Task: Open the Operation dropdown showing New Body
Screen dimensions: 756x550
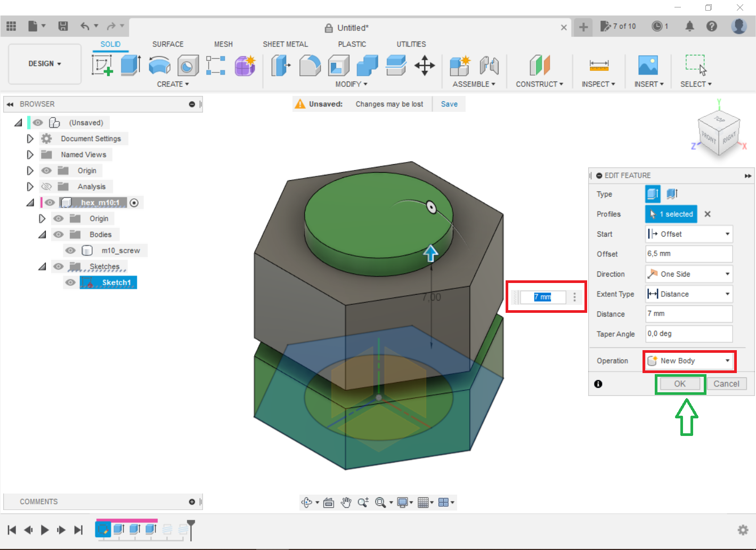Action: pos(689,361)
